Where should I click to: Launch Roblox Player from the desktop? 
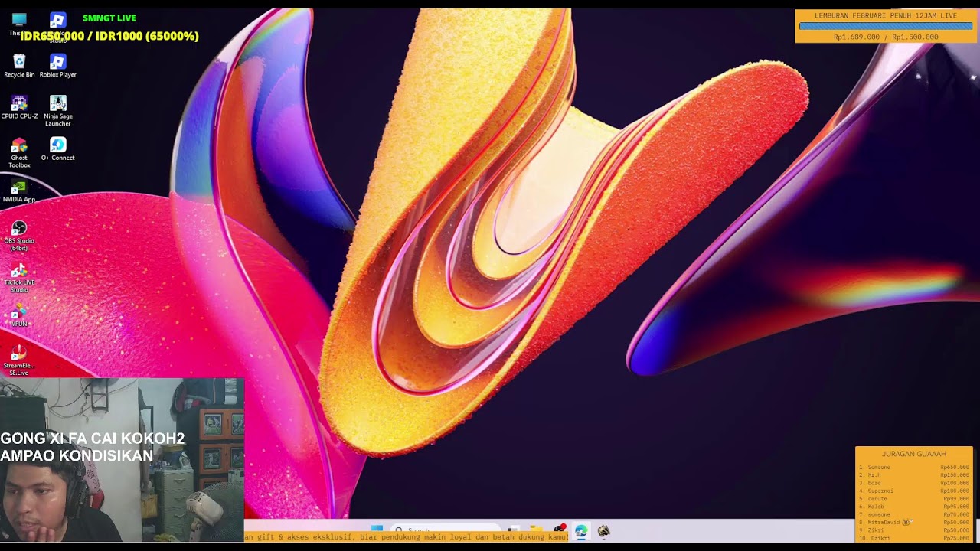tap(57, 66)
